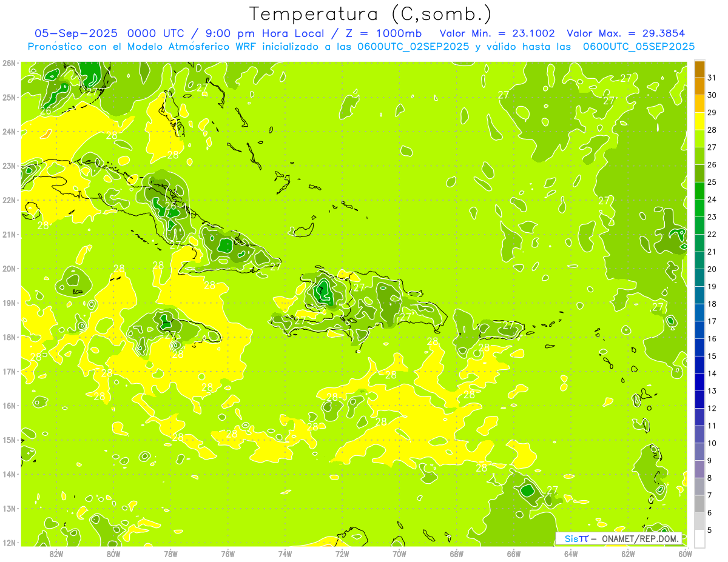This screenshot has height=562, width=728.
Task: Click the 20N latitude axis label
Action: pyautogui.click(x=9, y=269)
